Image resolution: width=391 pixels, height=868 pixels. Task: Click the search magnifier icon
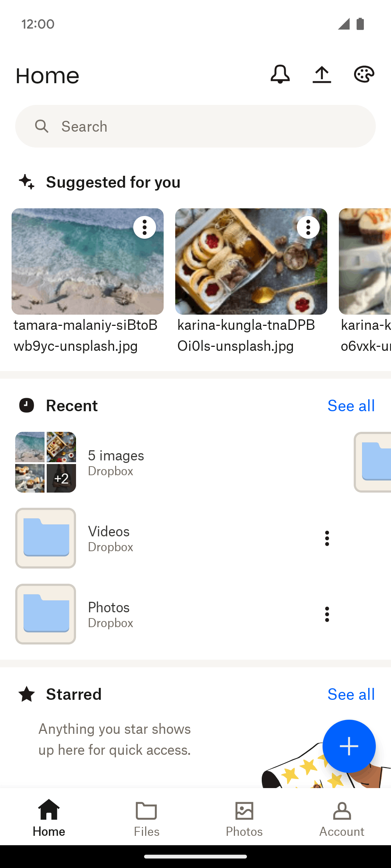tap(42, 127)
